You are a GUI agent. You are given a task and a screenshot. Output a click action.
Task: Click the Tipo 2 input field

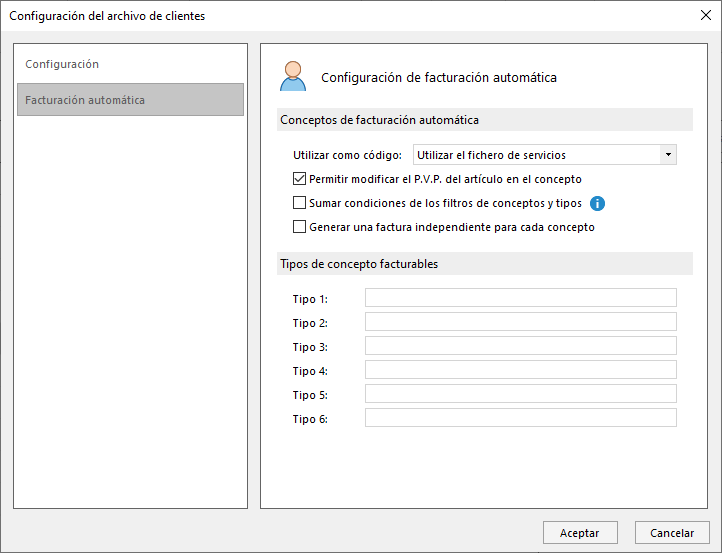521,321
